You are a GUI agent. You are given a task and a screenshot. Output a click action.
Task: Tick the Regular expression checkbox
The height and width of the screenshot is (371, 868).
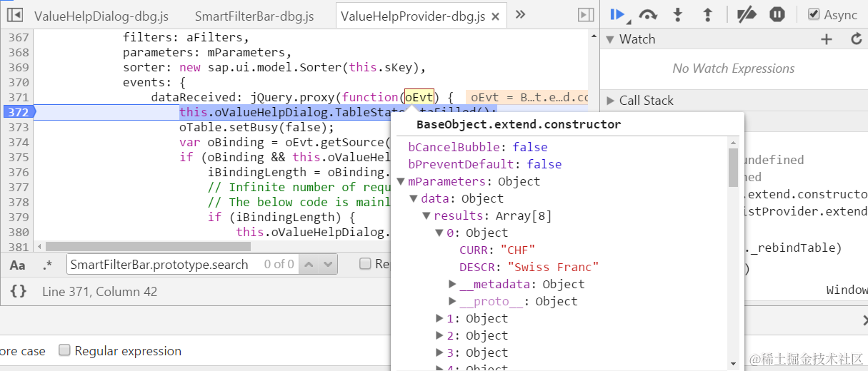pyautogui.click(x=64, y=350)
